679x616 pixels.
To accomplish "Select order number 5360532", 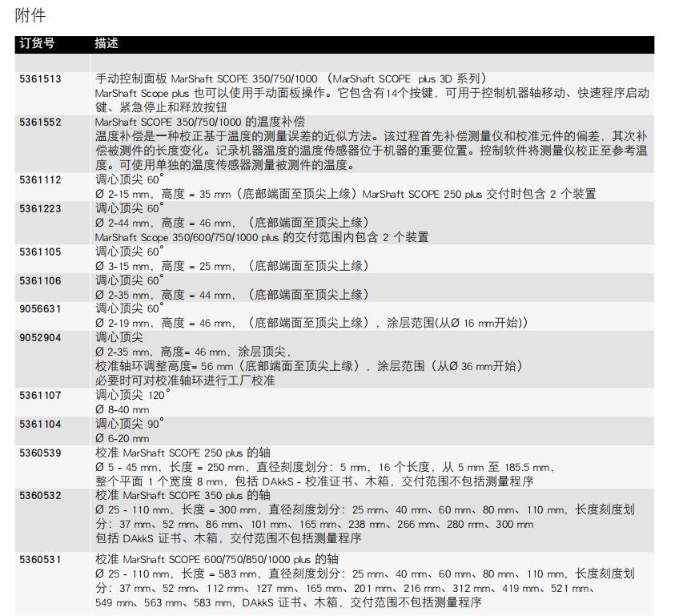I will (x=40, y=496).
